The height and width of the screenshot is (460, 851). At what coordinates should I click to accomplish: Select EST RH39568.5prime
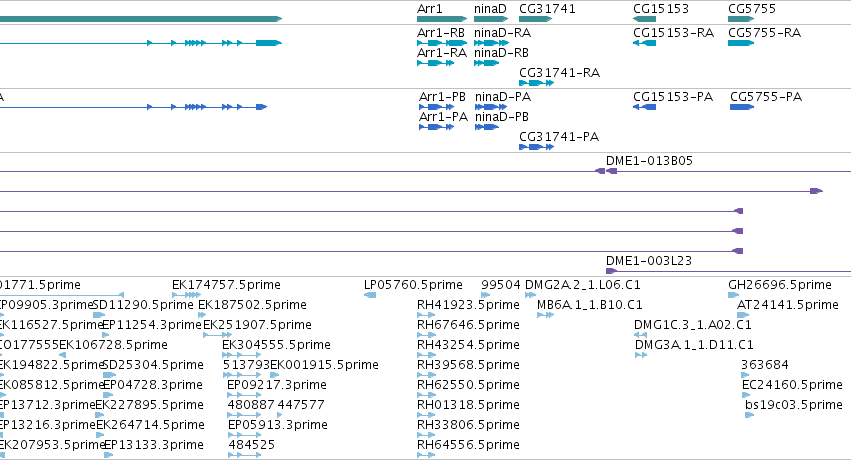click(468, 365)
